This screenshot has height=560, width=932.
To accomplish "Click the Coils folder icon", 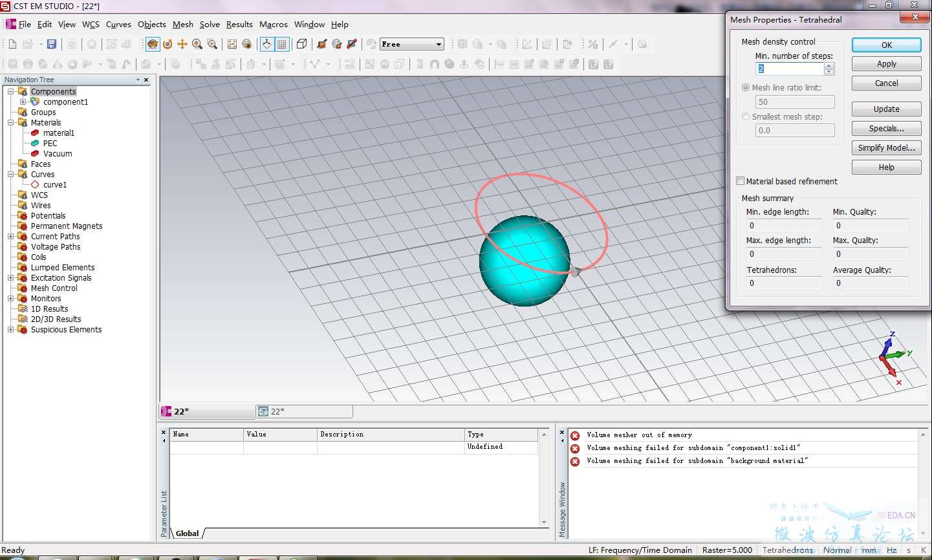I will (23, 257).
